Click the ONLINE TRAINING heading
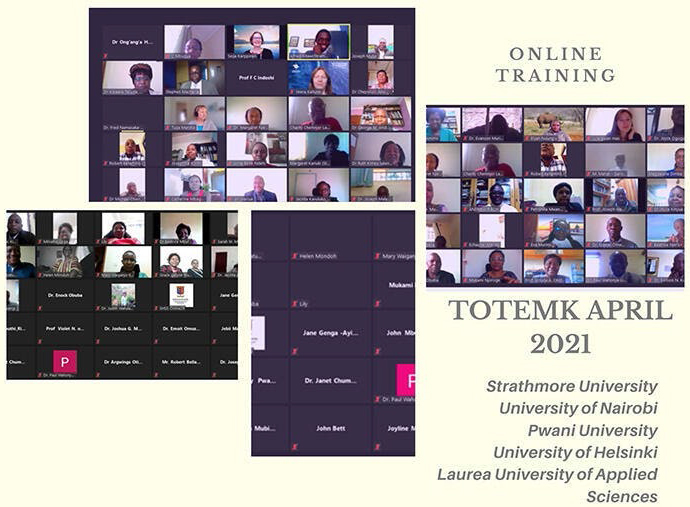Screen dimensions: 690x507 coord(556,65)
